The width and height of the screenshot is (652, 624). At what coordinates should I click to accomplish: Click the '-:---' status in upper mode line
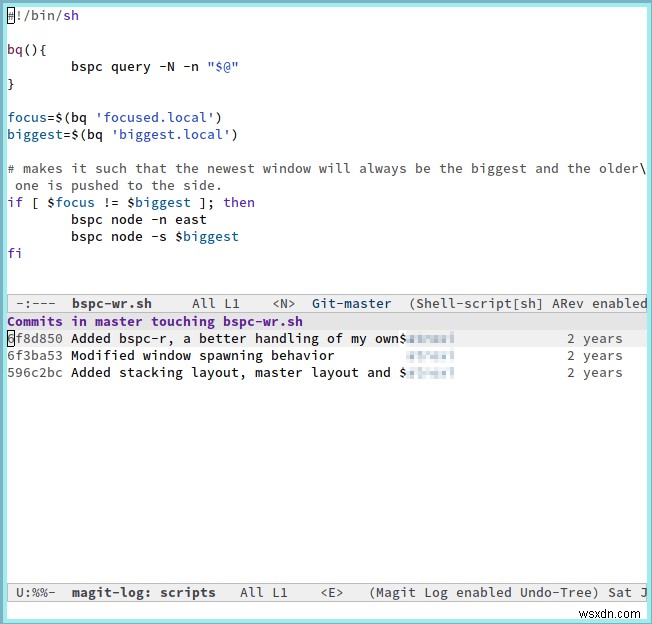[x=35, y=304]
